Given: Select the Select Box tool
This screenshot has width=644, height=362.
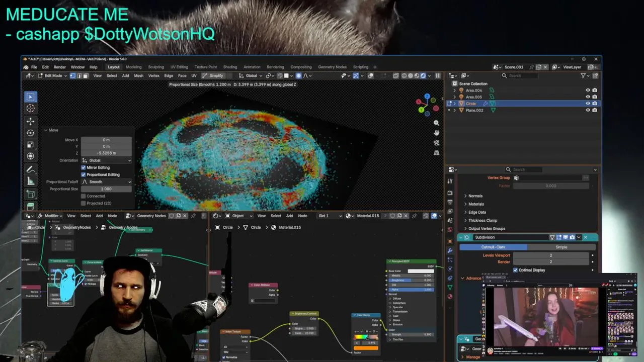Looking at the screenshot, I should coord(31,97).
